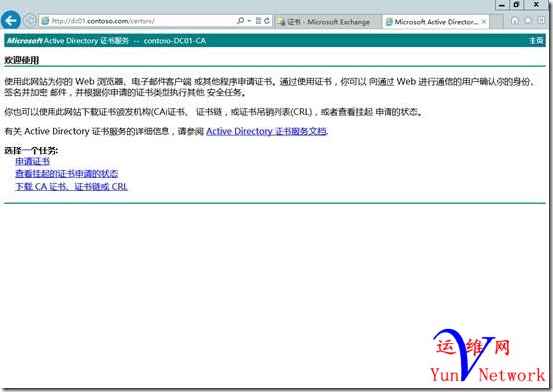Click the Home house icon
Viewport: 553px width, 392px height.
515,21
